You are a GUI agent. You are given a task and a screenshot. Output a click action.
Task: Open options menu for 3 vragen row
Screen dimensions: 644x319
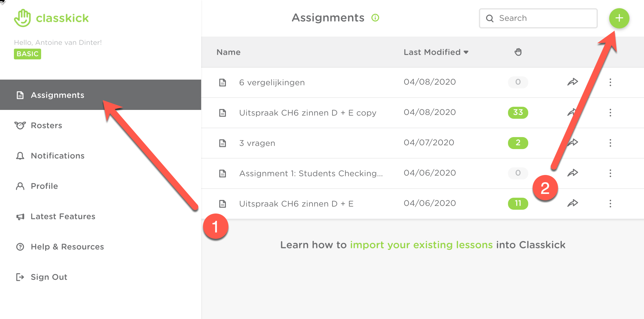610,143
